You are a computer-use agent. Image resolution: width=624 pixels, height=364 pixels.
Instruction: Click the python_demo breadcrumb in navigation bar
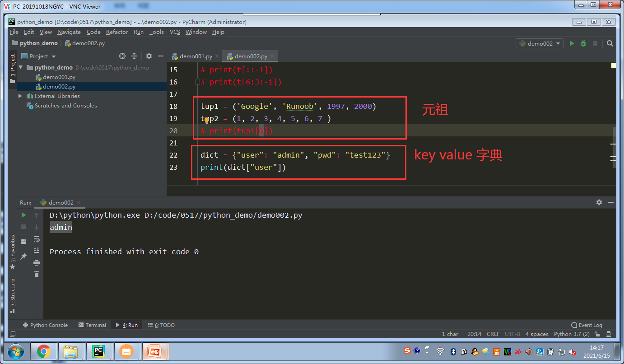[x=35, y=43]
